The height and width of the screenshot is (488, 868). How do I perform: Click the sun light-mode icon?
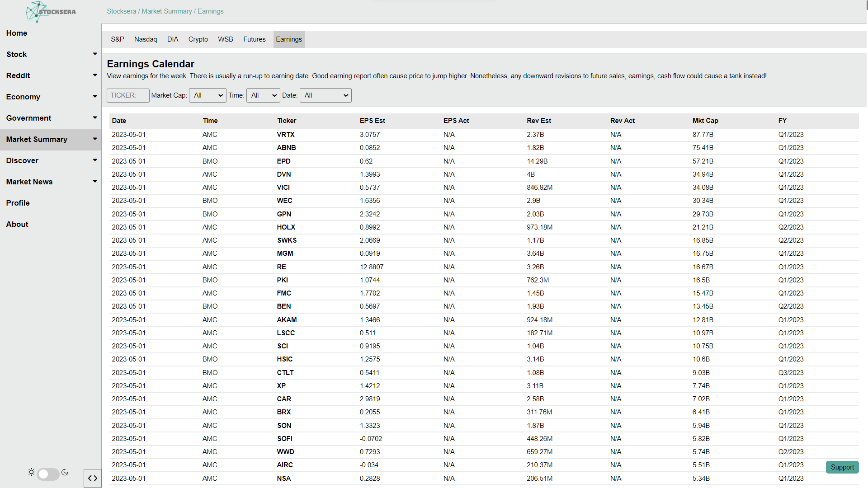click(x=31, y=472)
